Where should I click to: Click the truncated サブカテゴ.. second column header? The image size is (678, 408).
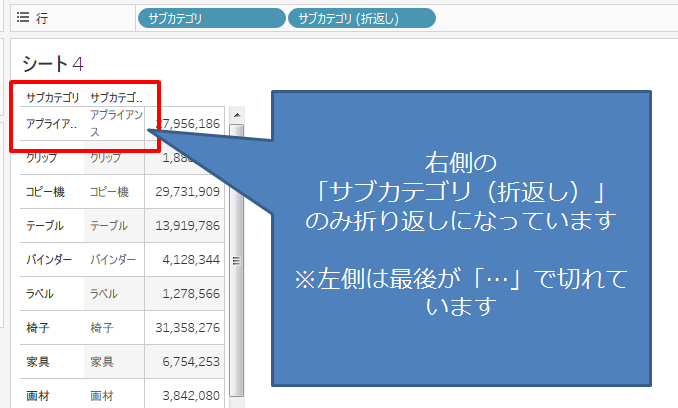[x=116, y=97]
